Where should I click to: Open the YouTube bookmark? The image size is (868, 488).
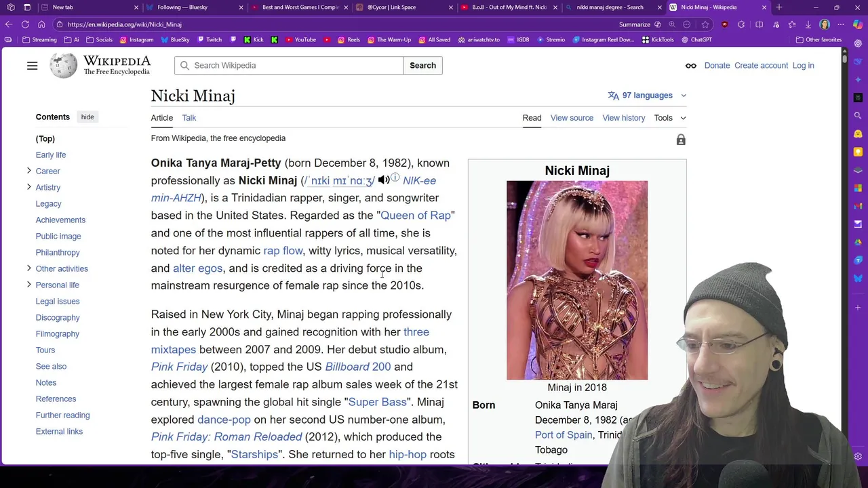tap(300, 40)
